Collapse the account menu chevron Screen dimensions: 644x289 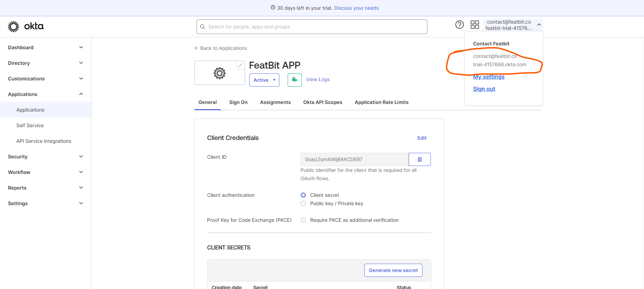[x=539, y=25]
